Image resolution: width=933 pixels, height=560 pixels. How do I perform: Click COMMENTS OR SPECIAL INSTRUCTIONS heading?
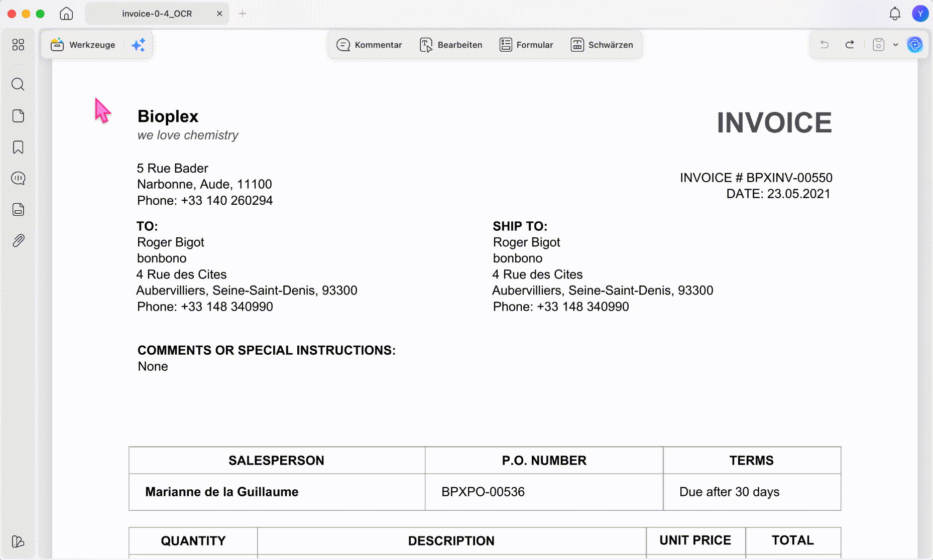click(x=267, y=350)
